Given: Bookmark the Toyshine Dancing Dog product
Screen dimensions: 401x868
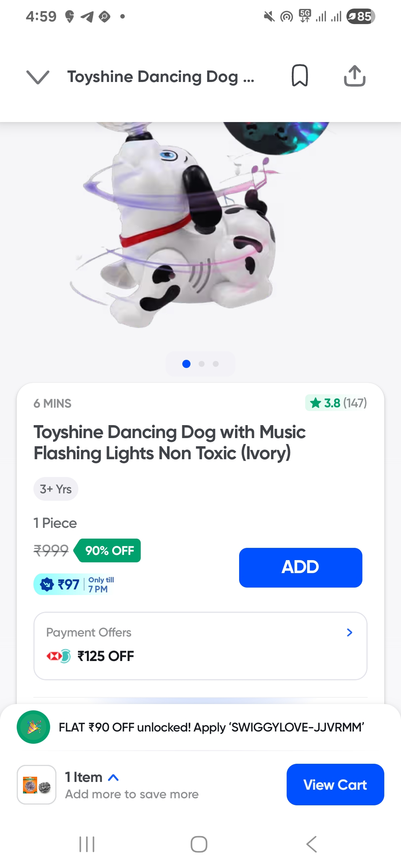Looking at the screenshot, I should coord(300,76).
